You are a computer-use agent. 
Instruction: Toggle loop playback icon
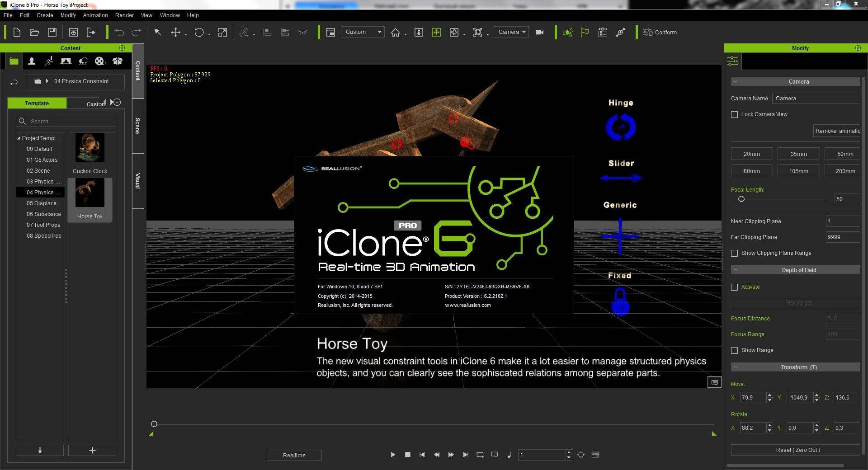pos(480,455)
